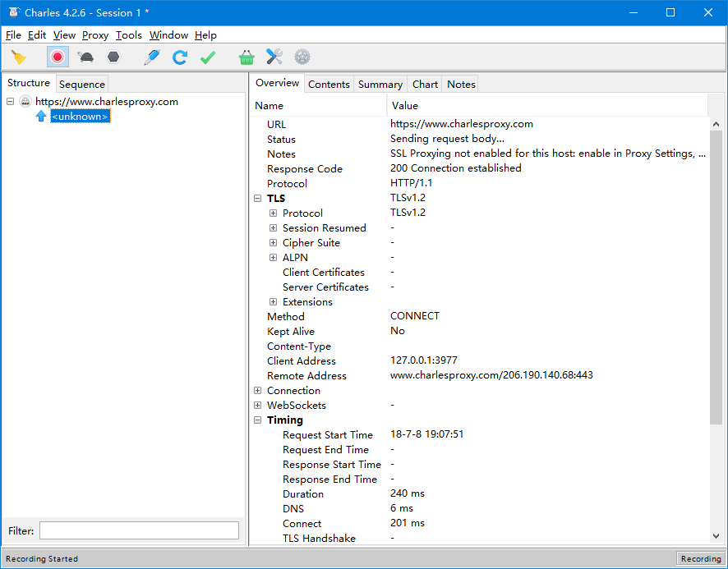Switch to the Notes tab
Image resolution: width=728 pixels, height=569 pixels.
(x=461, y=84)
